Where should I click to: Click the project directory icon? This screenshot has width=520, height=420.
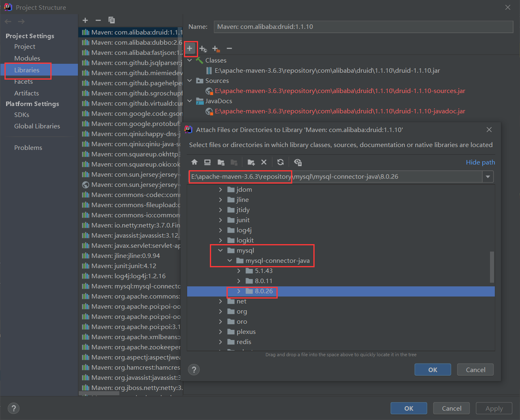tap(221, 162)
